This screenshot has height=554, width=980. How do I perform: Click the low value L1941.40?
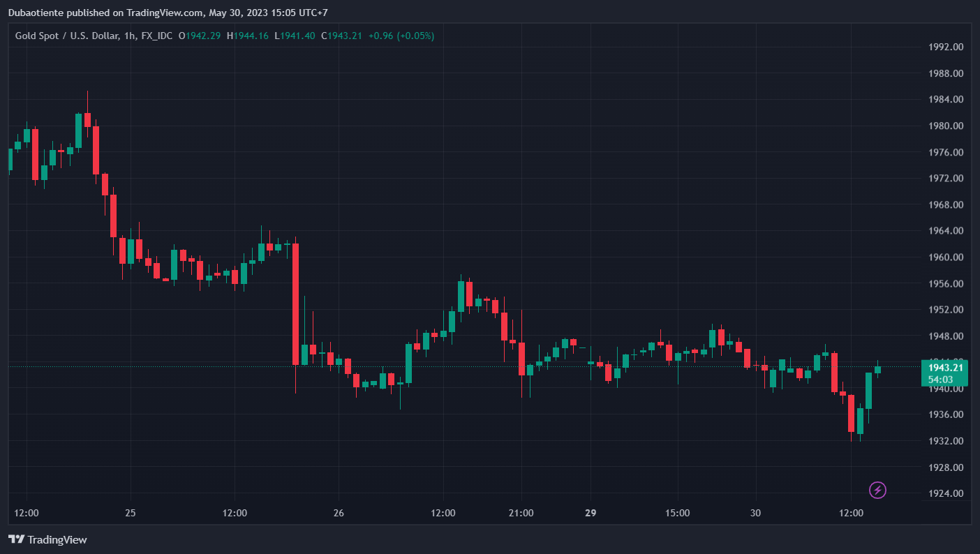coord(294,36)
